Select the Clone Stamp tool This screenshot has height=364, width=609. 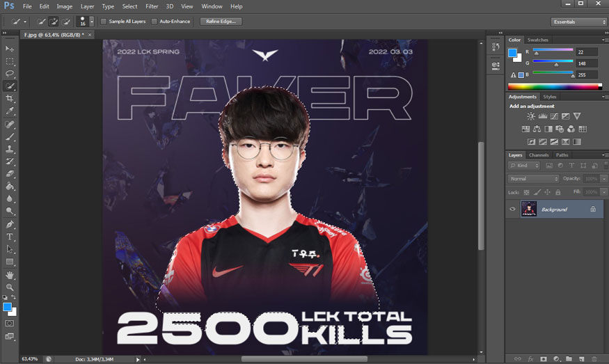pyautogui.click(x=10, y=149)
